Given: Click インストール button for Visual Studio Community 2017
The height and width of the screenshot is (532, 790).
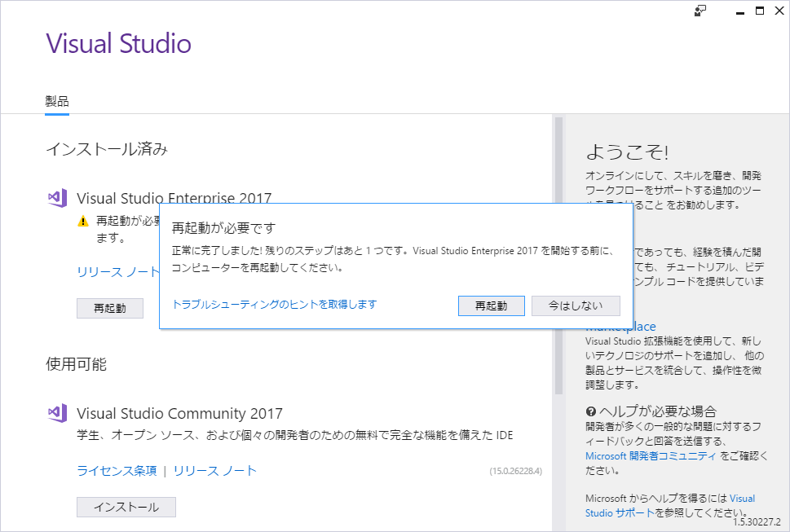Looking at the screenshot, I should 126,507.
